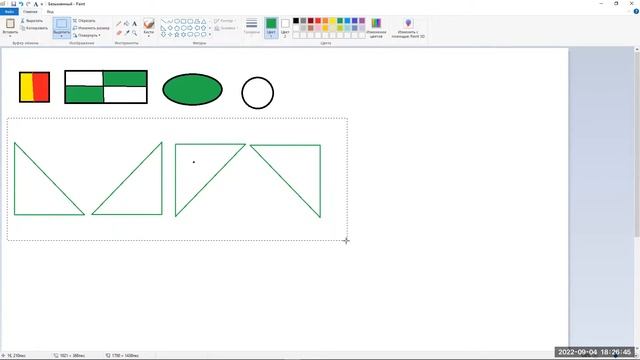Select the Fill bucket tool

click(127, 24)
